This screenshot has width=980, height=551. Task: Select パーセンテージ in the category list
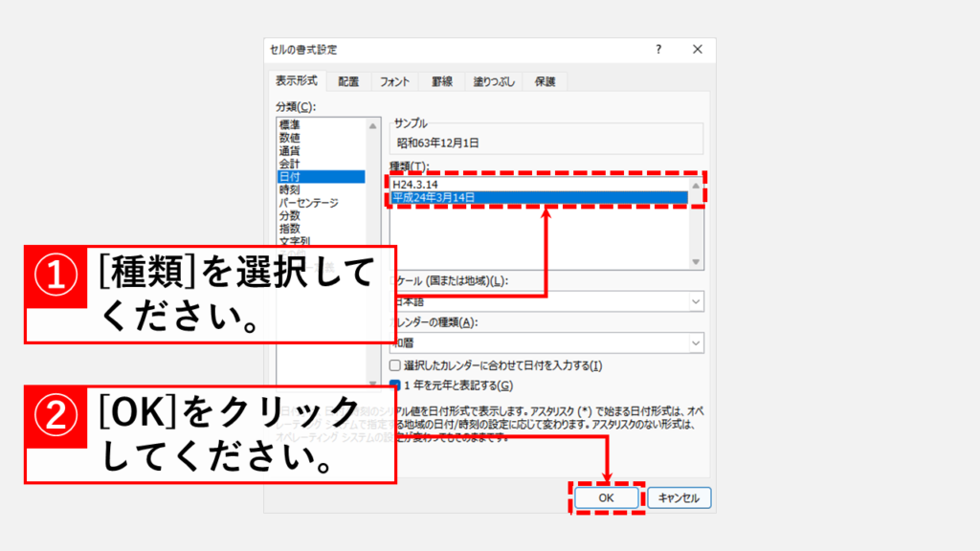[x=308, y=203]
